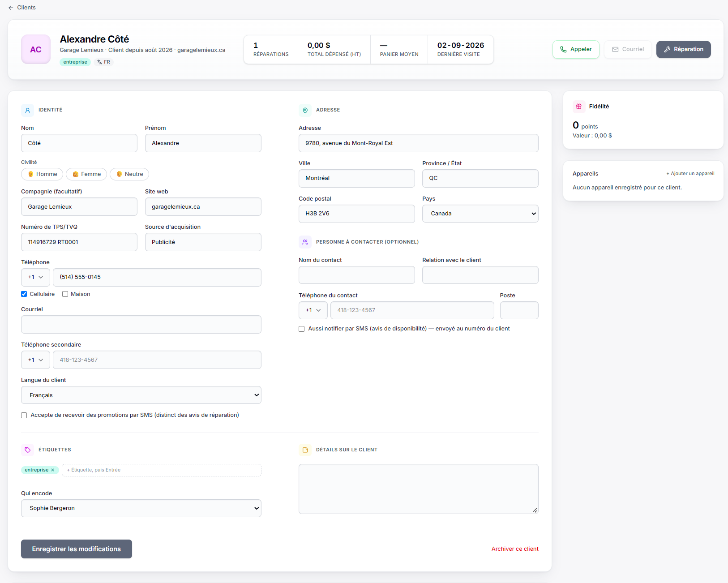728x583 pixels.
Task: Click the Adresse input field
Action: tap(419, 143)
